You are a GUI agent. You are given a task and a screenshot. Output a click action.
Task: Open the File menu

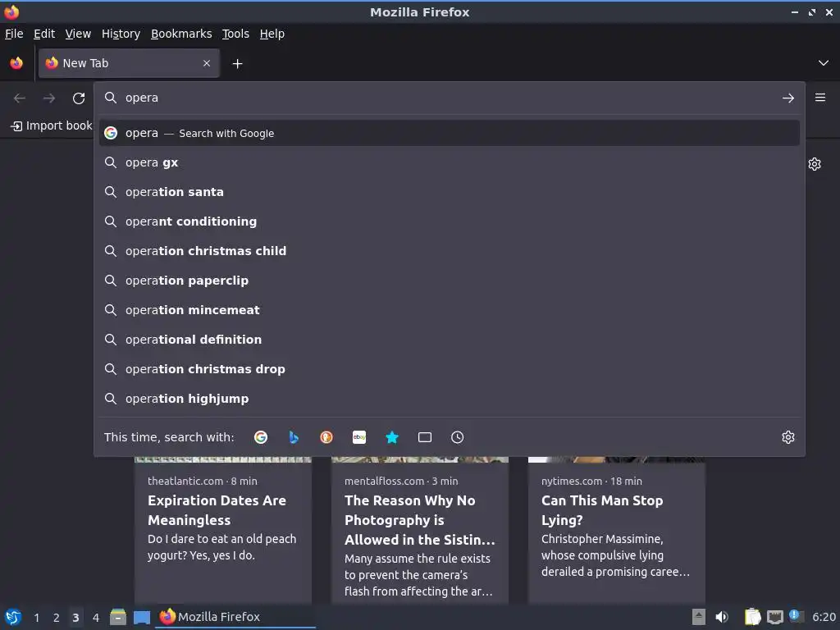pos(14,34)
